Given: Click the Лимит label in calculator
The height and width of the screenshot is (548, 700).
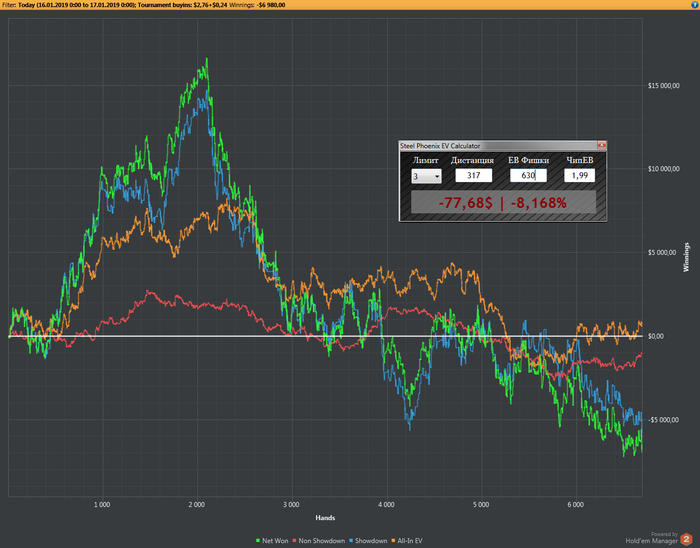Looking at the screenshot, I should pos(425,160).
